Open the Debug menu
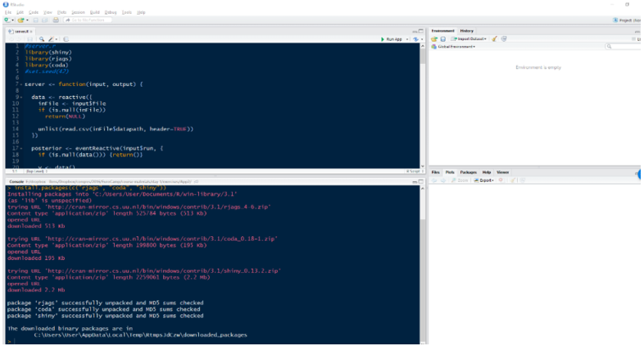Image resolution: width=644 pixels, height=346 pixels. (111, 12)
